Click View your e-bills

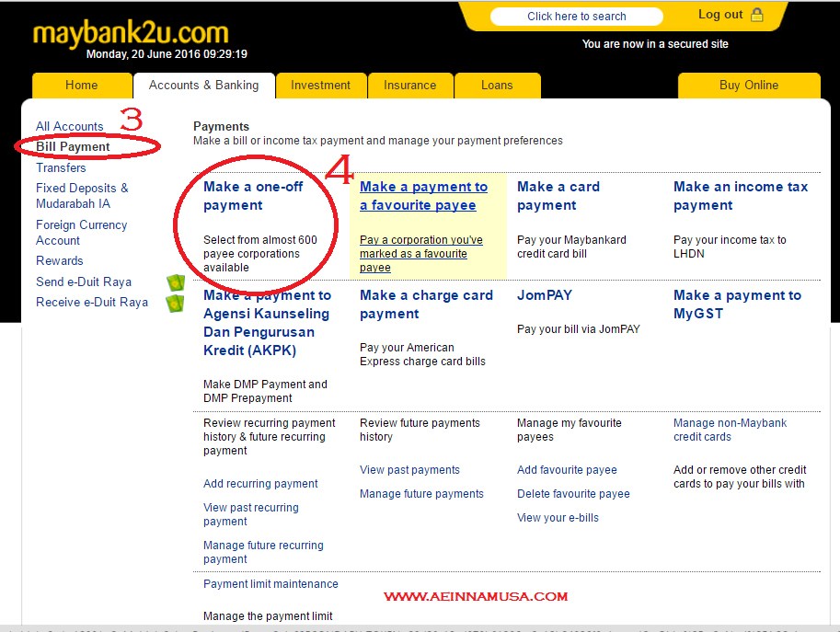[x=558, y=518]
